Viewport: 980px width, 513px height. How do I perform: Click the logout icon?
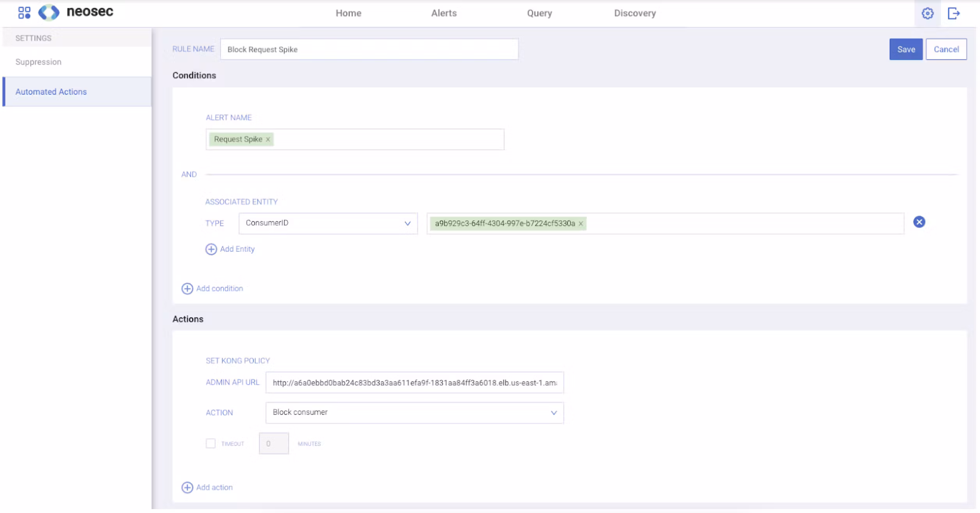tap(953, 13)
